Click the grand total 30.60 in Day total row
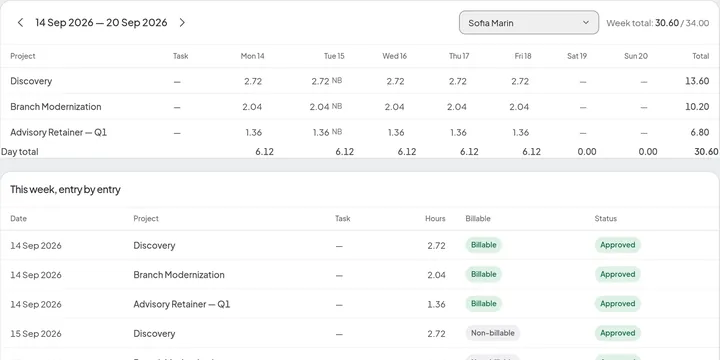 coord(706,152)
